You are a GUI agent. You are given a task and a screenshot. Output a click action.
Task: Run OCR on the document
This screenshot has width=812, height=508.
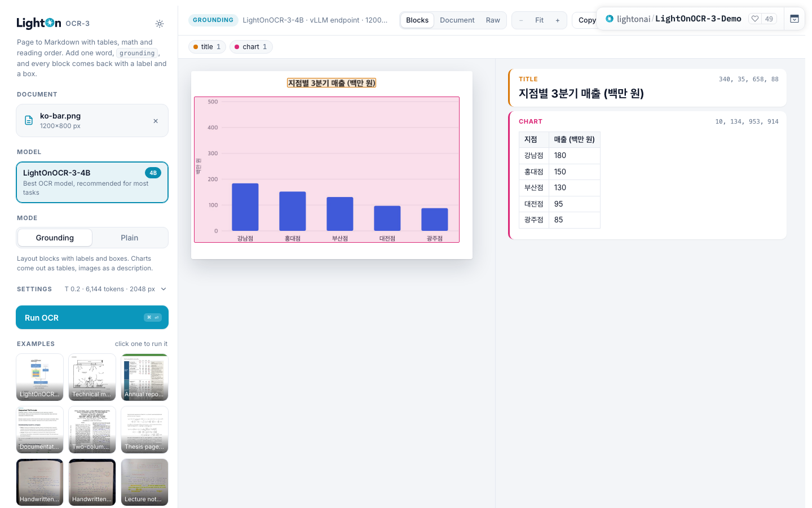pos(92,317)
